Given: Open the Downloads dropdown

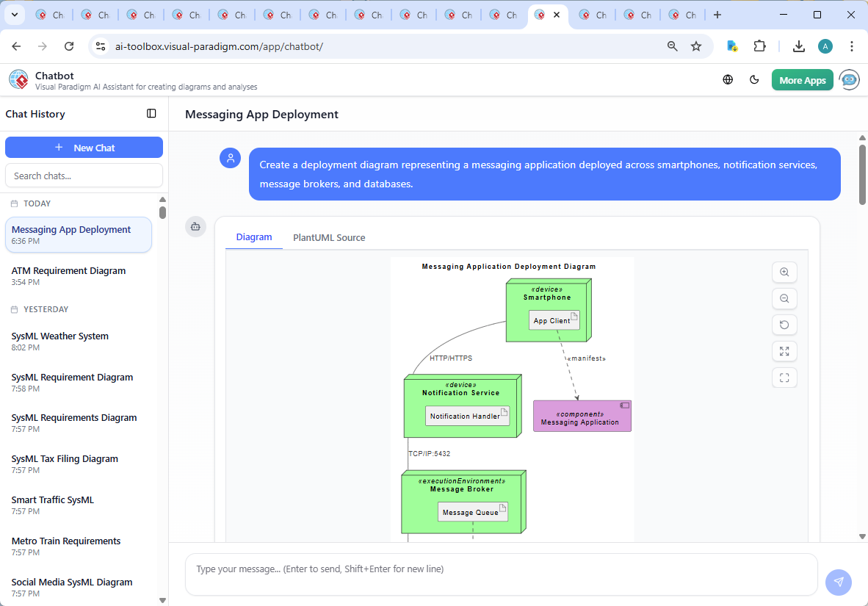Looking at the screenshot, I should [798, 46].
